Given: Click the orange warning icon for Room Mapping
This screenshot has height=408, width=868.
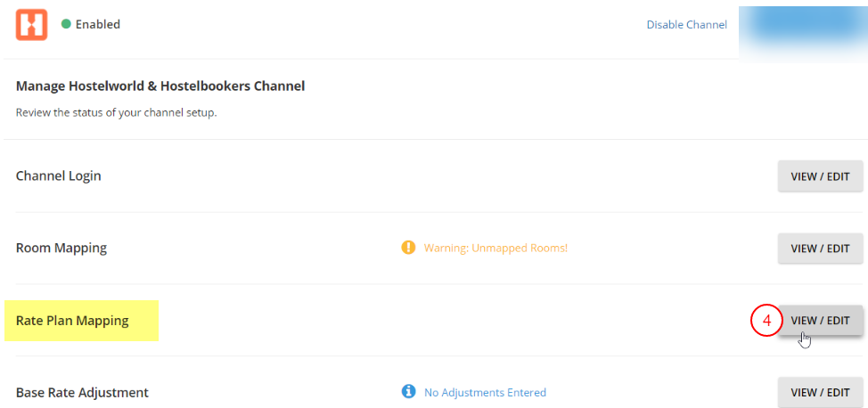Looking at the screenshot, I should point(408,248).
